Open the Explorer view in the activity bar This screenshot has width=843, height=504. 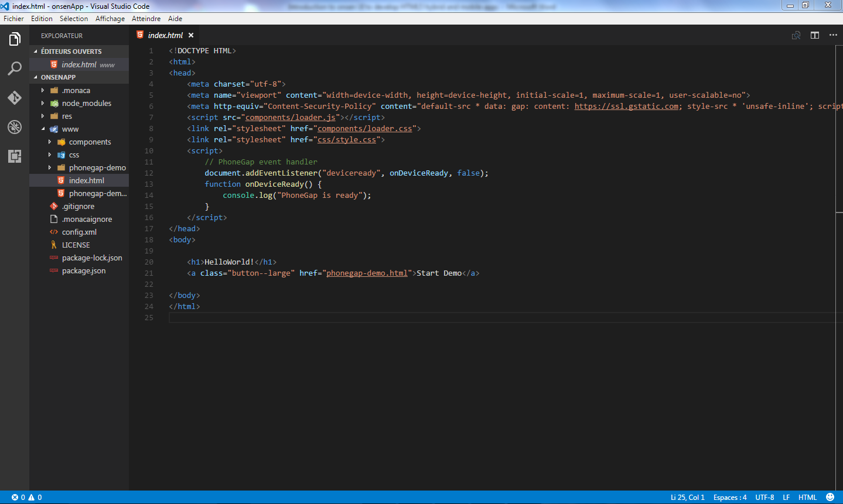click(14, 39)
